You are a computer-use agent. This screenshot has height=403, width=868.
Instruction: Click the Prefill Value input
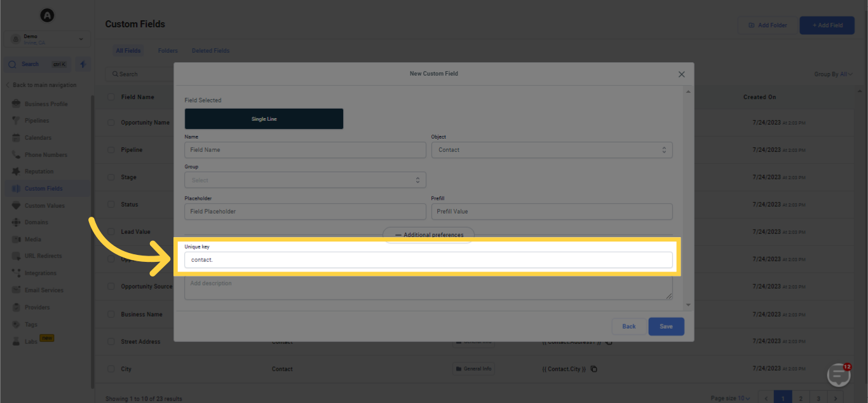point(552,212)
